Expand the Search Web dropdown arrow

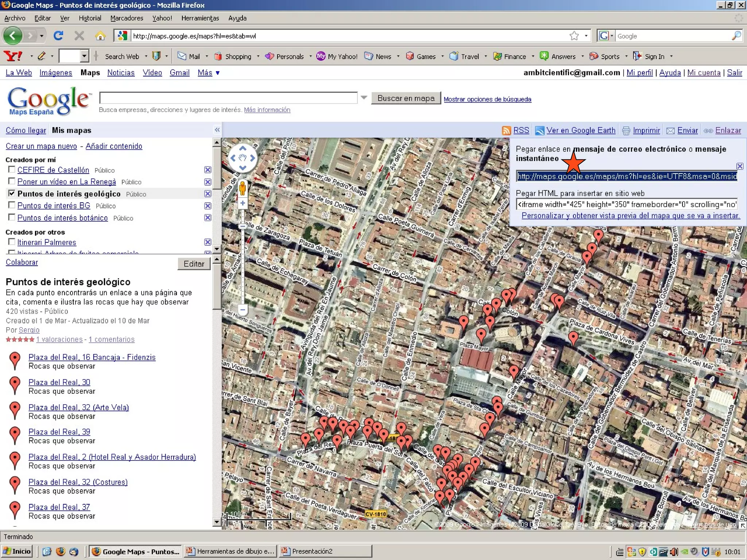[146, 56]
